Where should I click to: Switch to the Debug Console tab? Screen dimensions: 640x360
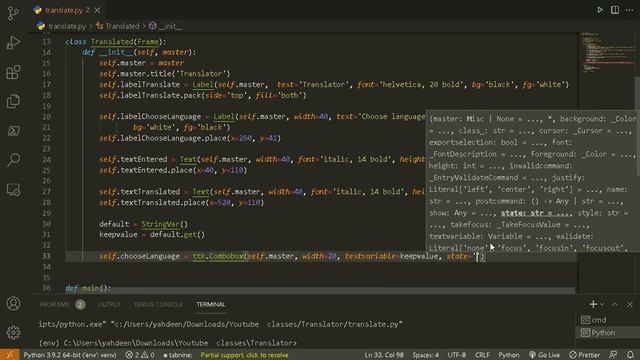point(158,304)
